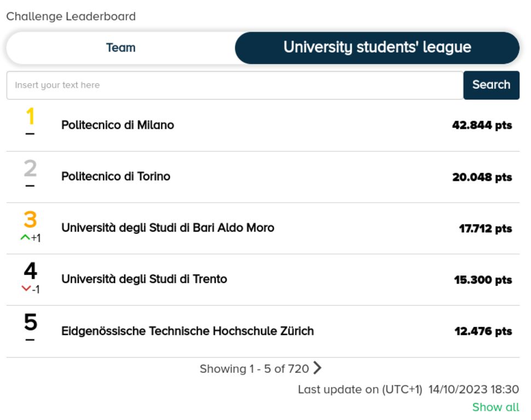Click the orange rank 3 number
Screen dimensions: 531x420
tap(30, 219)
